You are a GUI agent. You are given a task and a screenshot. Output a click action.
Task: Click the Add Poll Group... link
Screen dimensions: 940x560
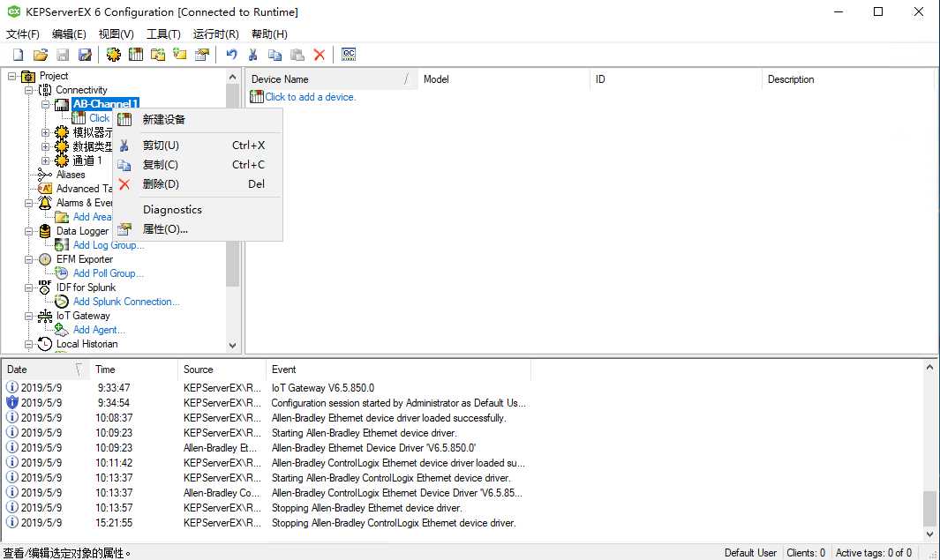(109, 273)
